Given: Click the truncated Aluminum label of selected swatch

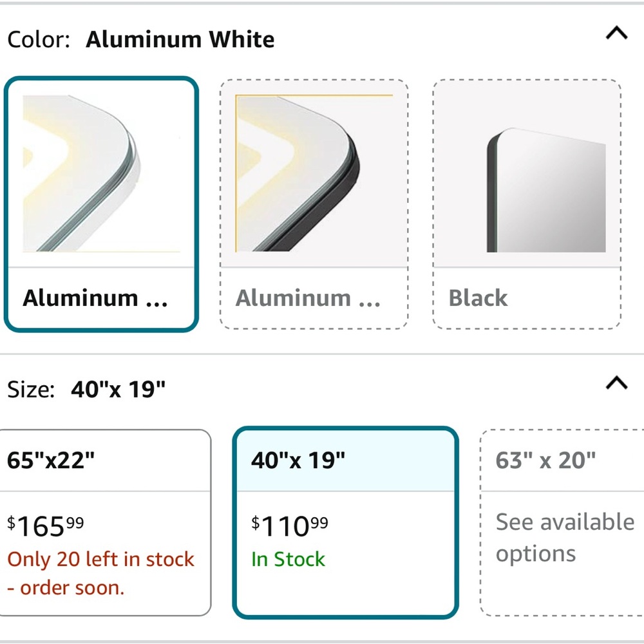Looking at the screenshot, I should point(95,298).
